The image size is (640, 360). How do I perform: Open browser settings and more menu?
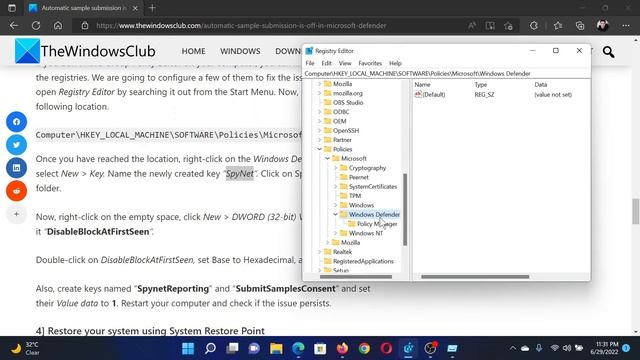point(626,25)
